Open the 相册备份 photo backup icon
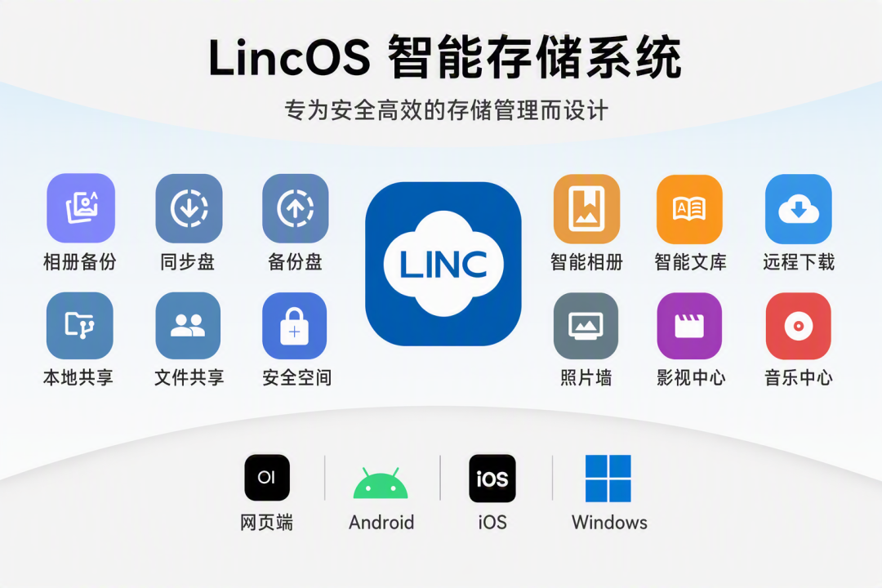The height and width of the screenshot is (588, 882). [81, 208]
